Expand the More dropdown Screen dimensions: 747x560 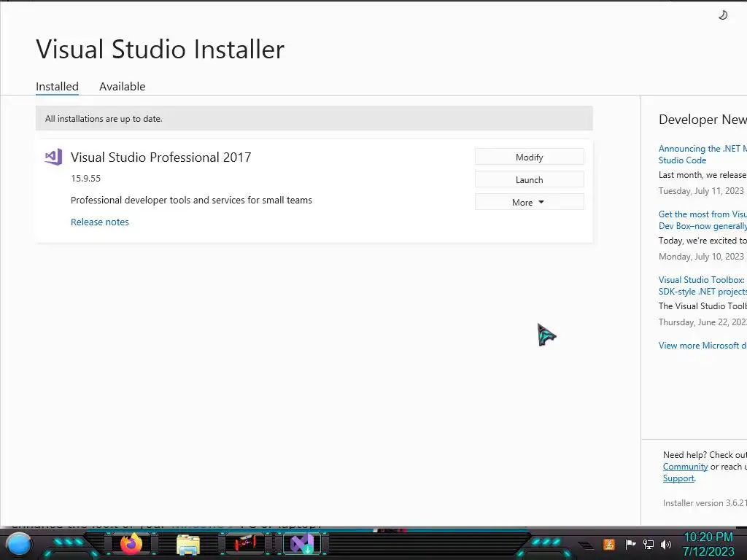[530, 202]
